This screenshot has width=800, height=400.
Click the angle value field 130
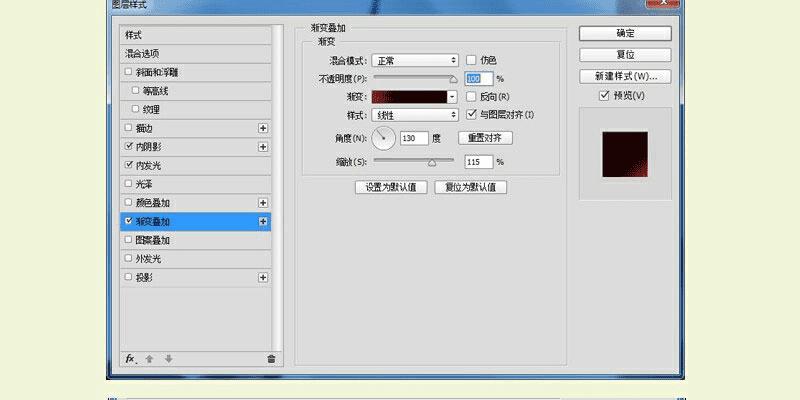(414, 138)
